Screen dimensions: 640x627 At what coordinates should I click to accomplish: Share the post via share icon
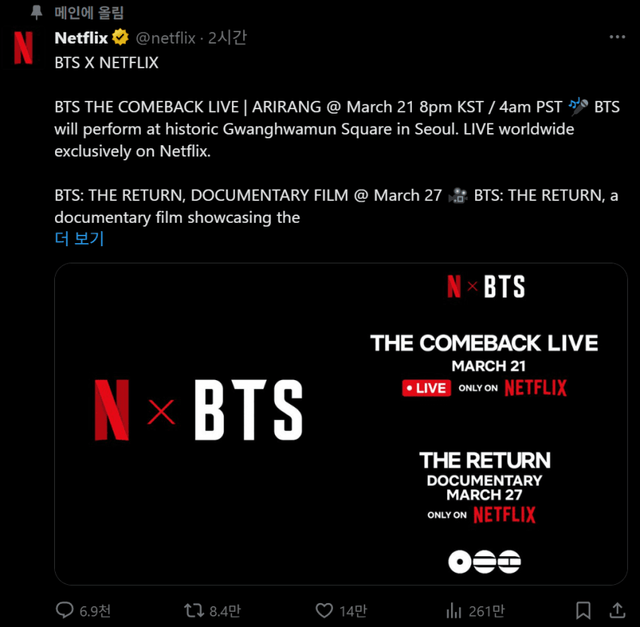point(615,609)
